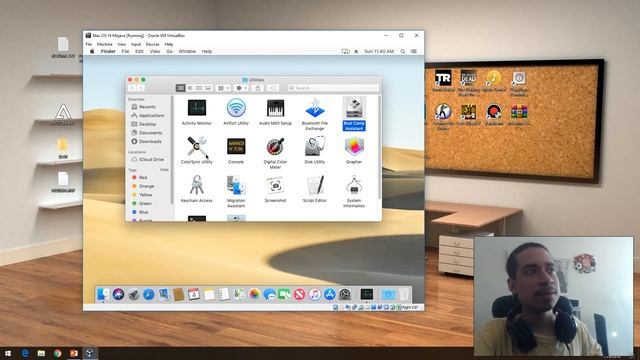
Task: Open Spotlight search in macOS menu bar
Action: point(403,51)
